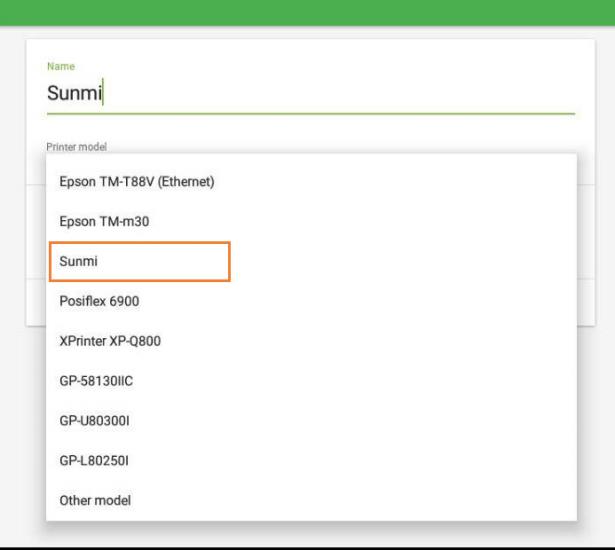Select GP-U80300I from the list
Image resolution: width=615 pixels, height=550 pixels.
point(311,421)
